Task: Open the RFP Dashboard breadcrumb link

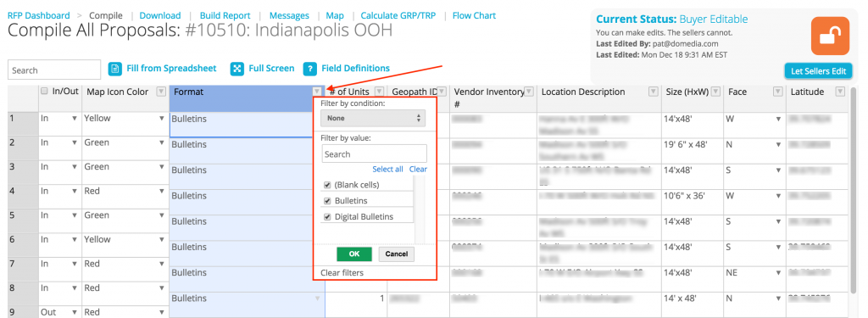Action: tap(39, 15)
